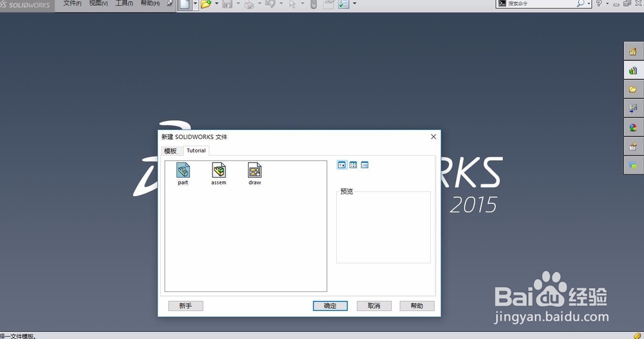The image size is (644, 339).
Task: Open SOLIDWORKS Resources home tab in task pane
Action: (x=633, y=52)
